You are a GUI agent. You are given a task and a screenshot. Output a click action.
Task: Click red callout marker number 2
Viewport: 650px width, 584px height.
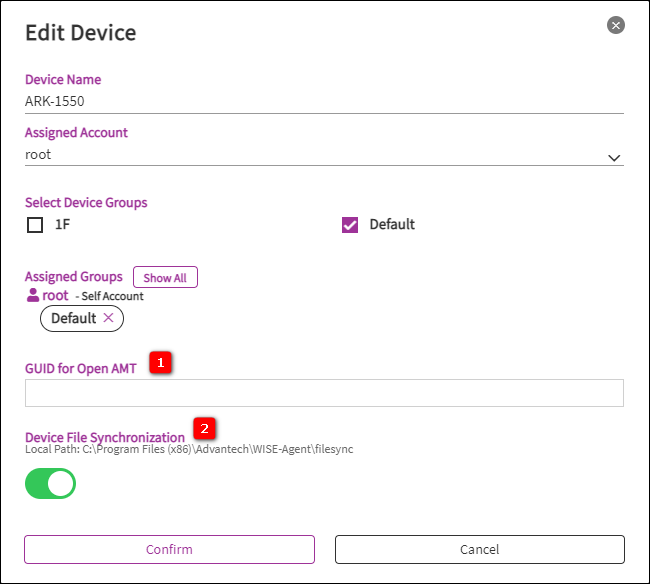[204, 429]
